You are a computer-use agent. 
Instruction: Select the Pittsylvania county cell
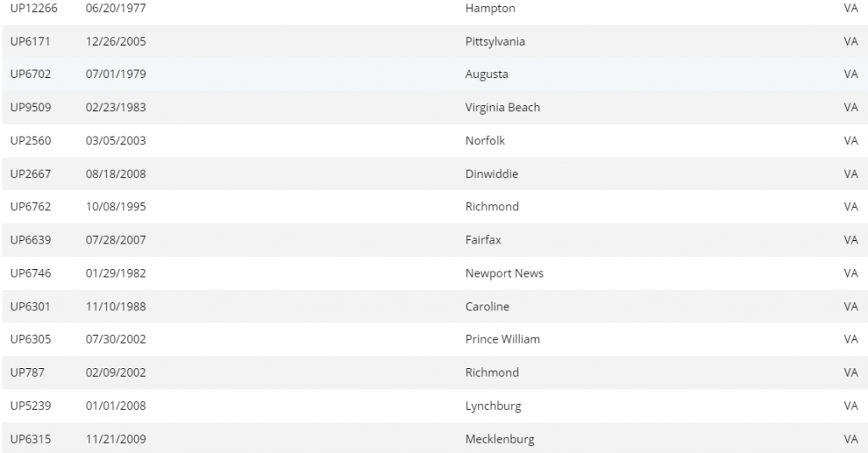(x=495, y=42)
